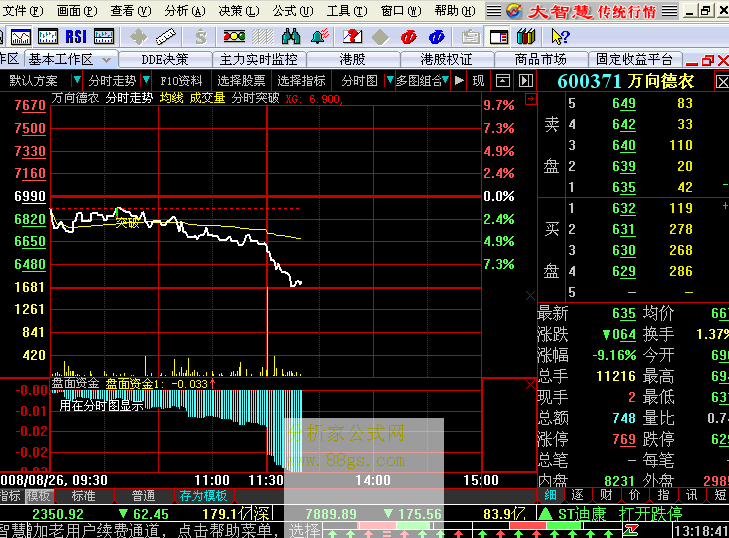
Task: Click the grey hatched pattern icon
Action: click(x=263, y=36)
